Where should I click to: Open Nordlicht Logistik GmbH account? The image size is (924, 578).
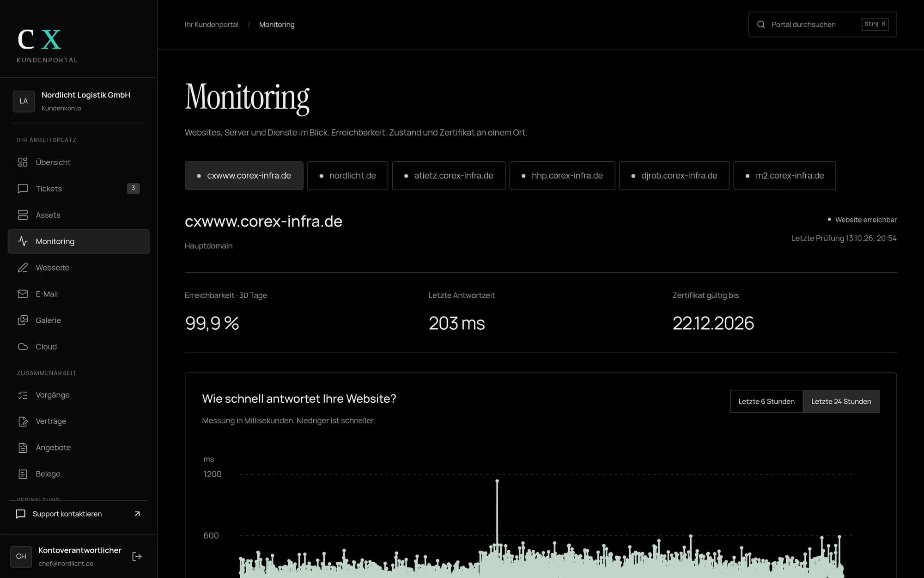[x=79, y=101]
